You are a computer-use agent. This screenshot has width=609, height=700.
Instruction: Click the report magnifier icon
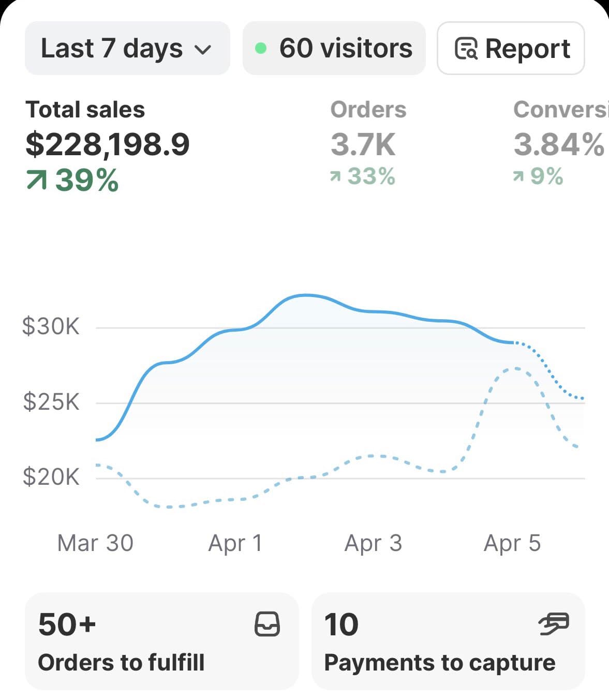point(466,49)
